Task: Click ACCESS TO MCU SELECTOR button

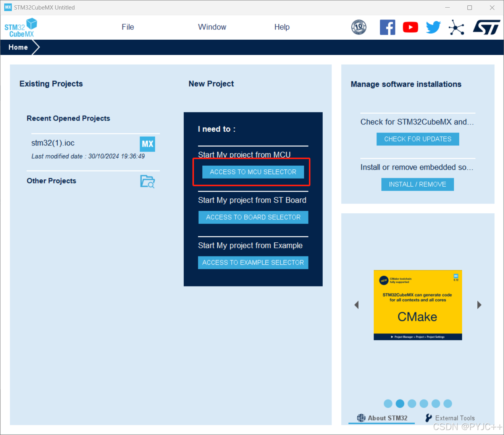Action: pyautogui.click(x=253, y=172)
